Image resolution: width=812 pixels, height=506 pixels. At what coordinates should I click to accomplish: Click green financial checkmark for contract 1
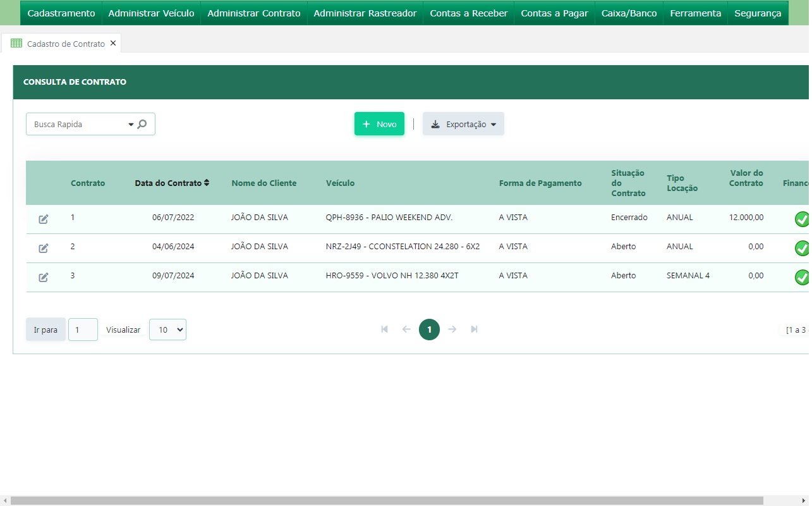point(801,219)
